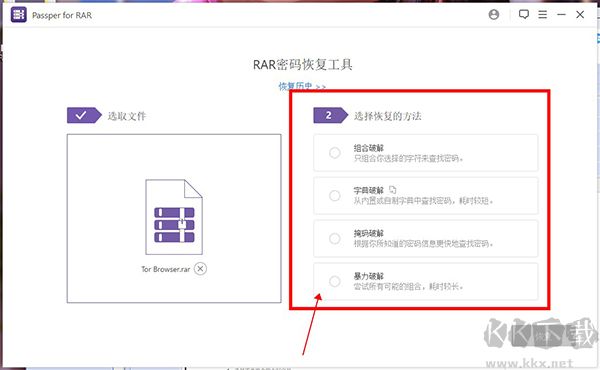Click the Tor Browser.rar file name
This screenshot has height=370, width=600.
[166, 269]
